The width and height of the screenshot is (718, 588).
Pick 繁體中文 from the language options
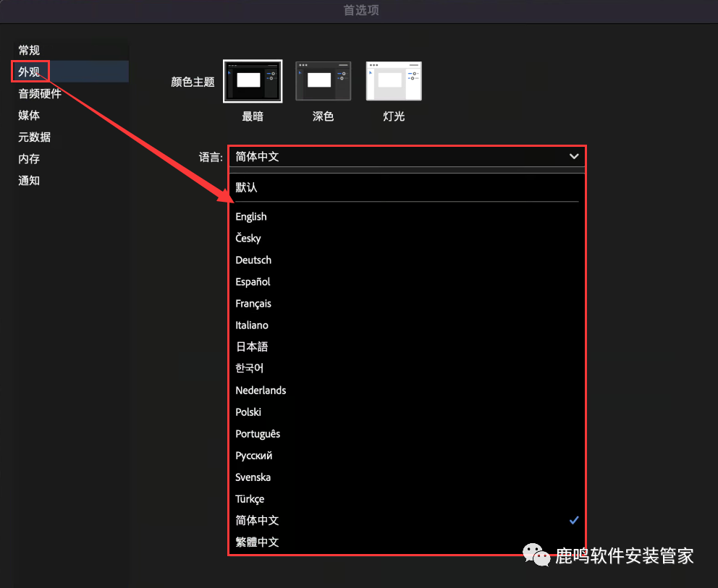click(x=257, y=542)
